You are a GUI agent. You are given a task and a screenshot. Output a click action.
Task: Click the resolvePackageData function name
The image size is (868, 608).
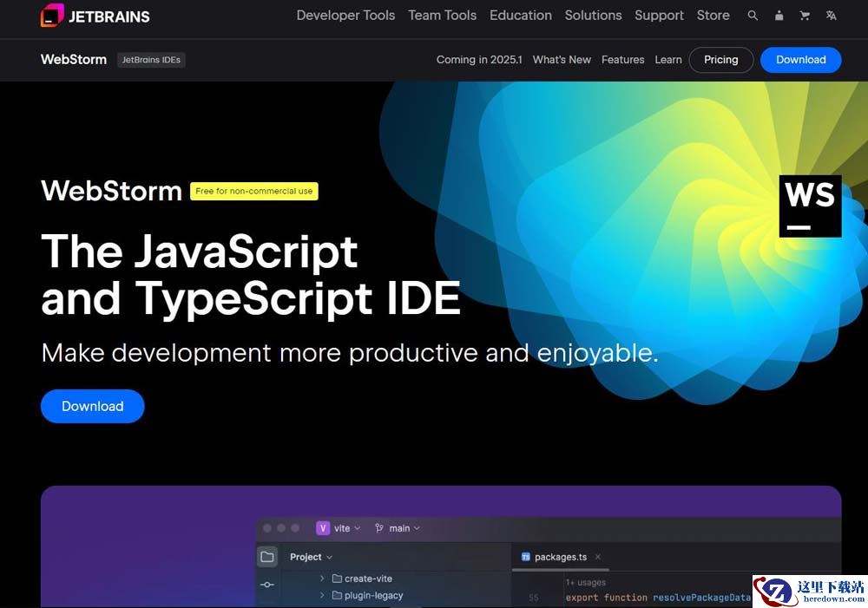tap(701, 598)
